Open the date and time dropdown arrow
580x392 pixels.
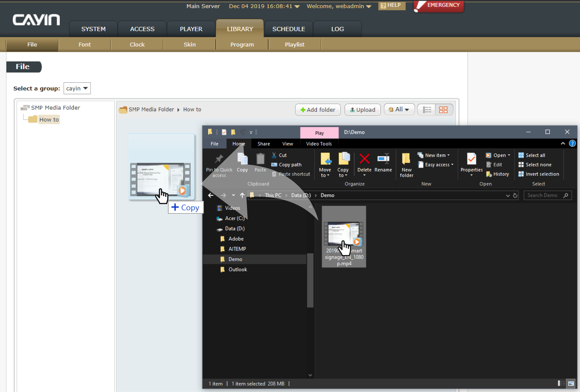pyautogui.click(x=297, y=7)
